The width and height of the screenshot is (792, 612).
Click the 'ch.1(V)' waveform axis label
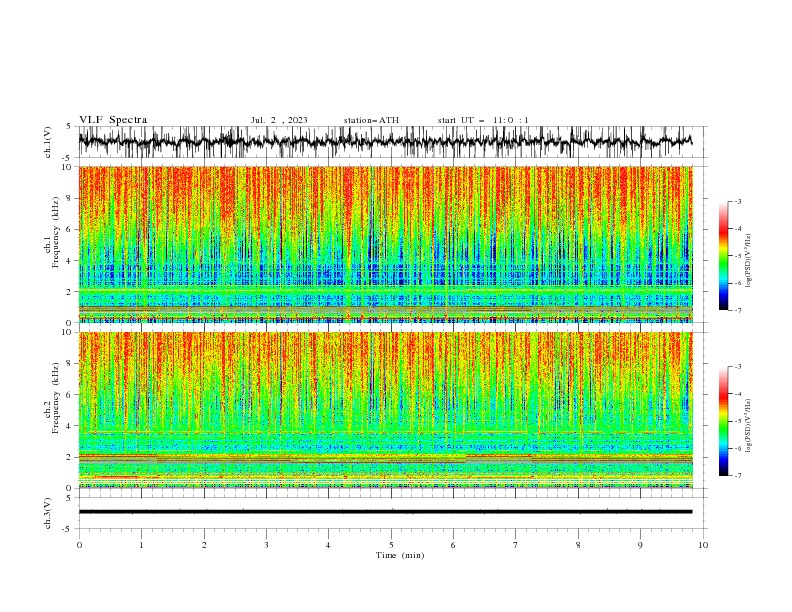coord(48,142)
